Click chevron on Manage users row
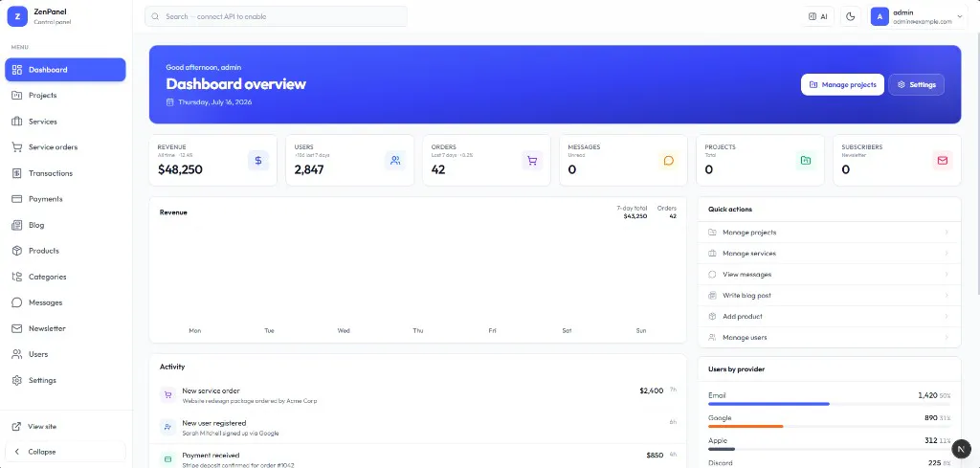980x468 pixels. tap(947, 338)
